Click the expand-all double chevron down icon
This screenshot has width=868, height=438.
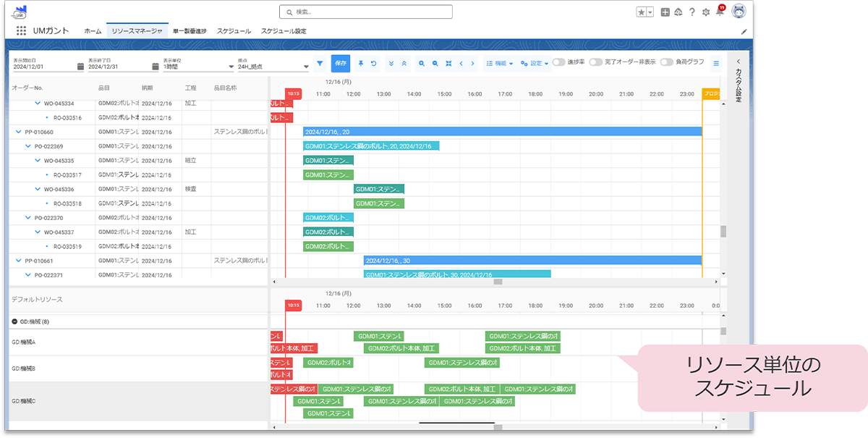click(x=391, y=64)
